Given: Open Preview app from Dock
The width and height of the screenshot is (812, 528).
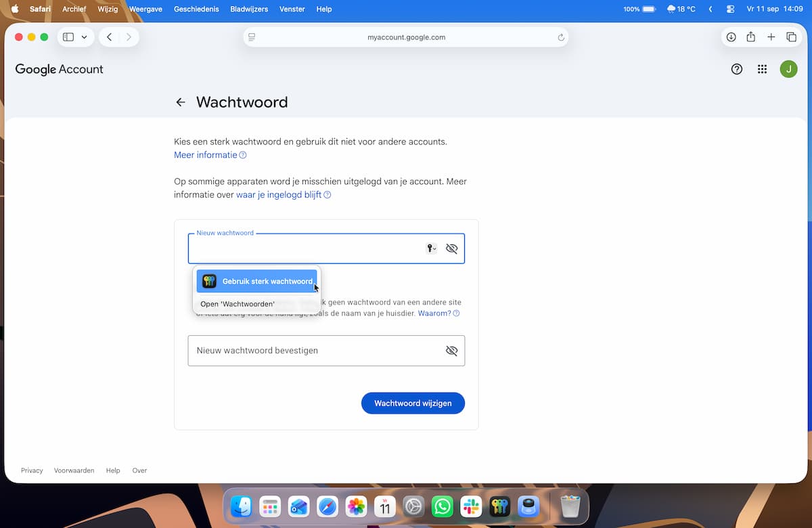Looking at the screenshot, I should [x=528, y=506].
